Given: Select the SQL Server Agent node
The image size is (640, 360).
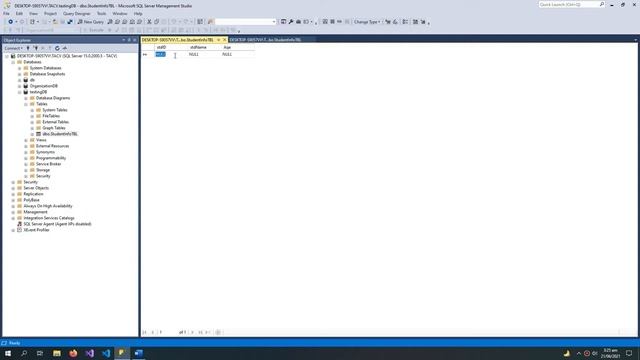Looking at the screenshot, I should tap(57, 224).
